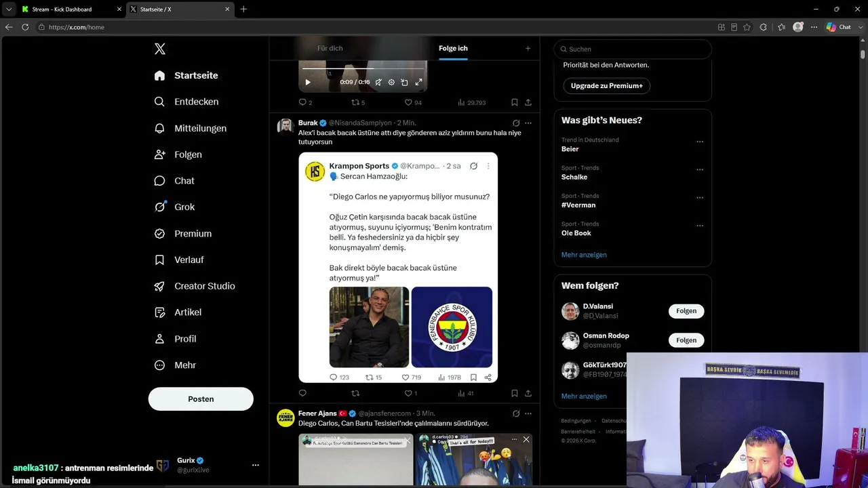Open Chat in the X sidebar
This screenshot has width=868, height=488.
pyautogui.click(x=174, y=181)
